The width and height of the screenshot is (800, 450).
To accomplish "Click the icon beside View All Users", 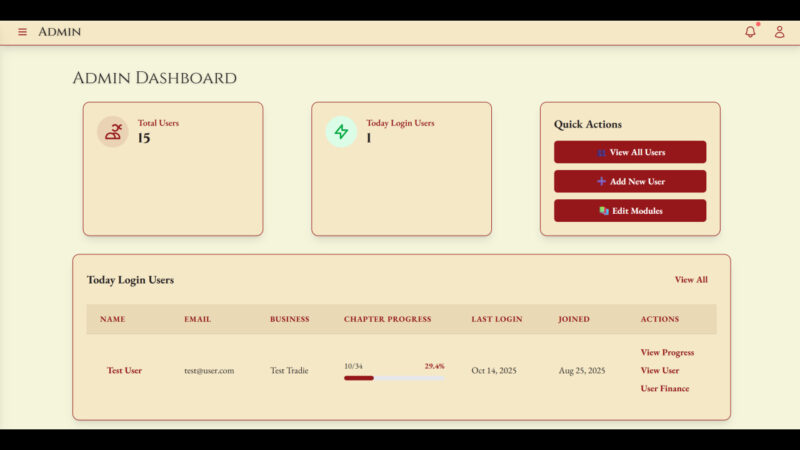I will pyautogui.click(x=601, y=153).
